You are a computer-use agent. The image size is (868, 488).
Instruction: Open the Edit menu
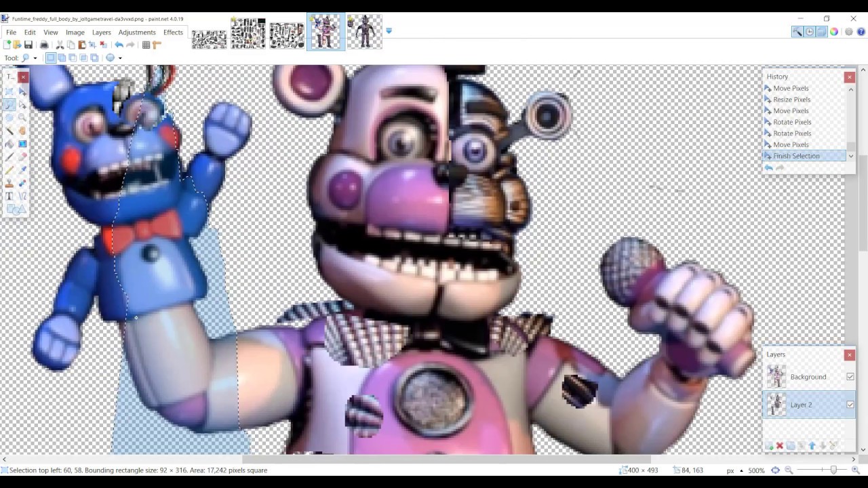(30, 33)
